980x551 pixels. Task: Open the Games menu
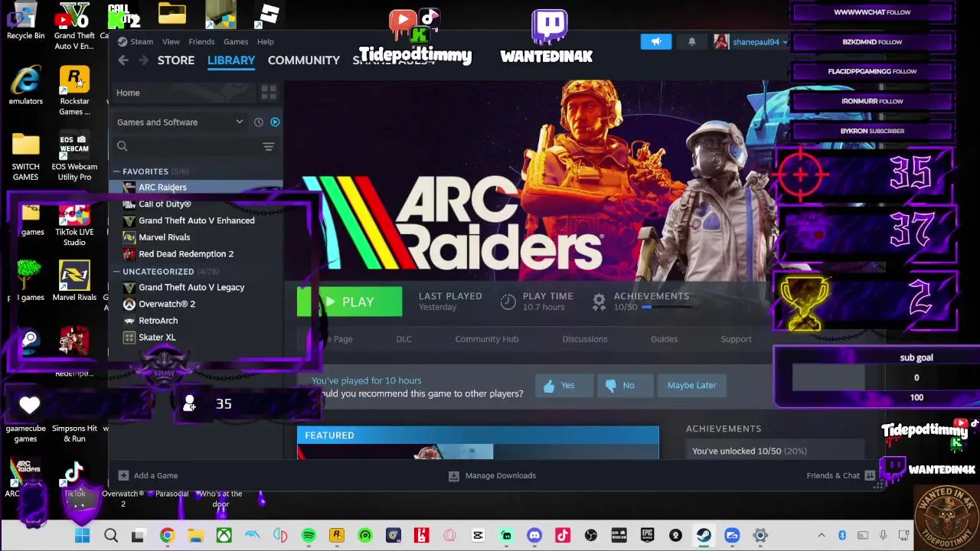pyautogui.click(x=235, y=41)
